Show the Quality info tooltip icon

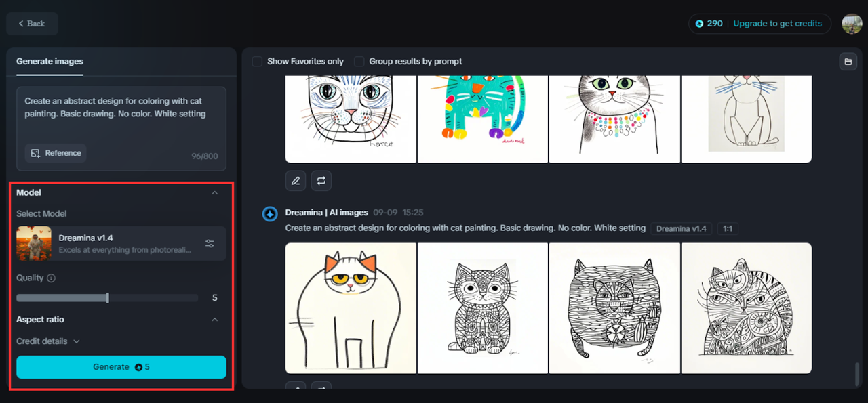(x=52, y=278)
